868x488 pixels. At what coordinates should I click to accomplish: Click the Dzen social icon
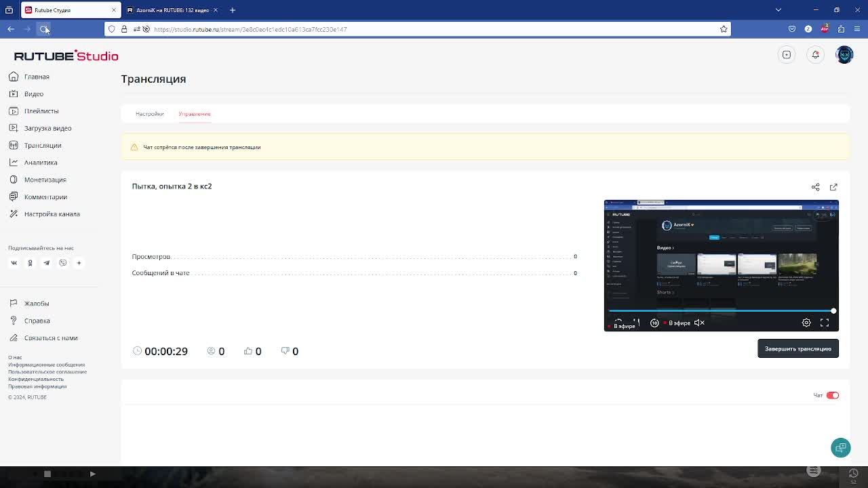point(79,263)
